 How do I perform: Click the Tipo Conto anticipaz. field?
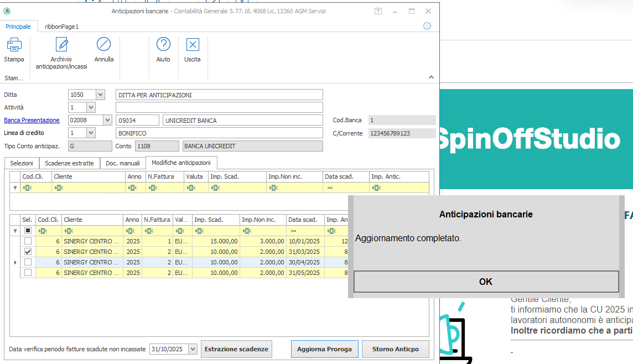(90, 146)
